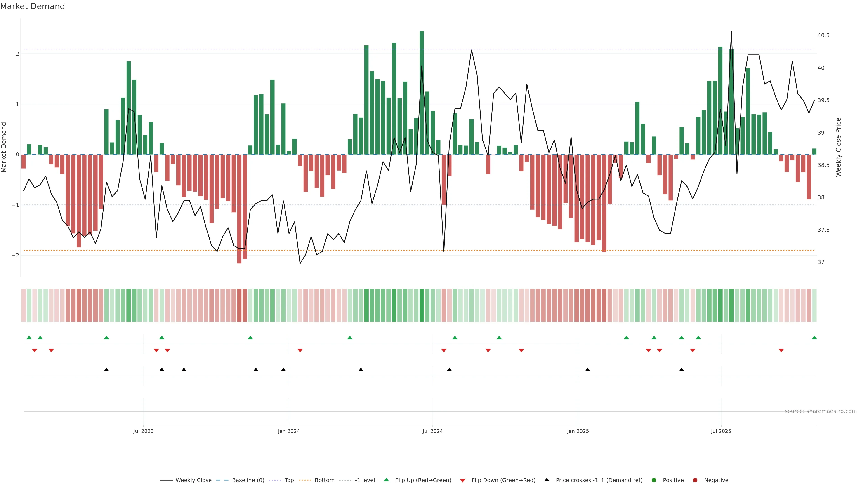
Task: Click the Jul 2025 x-axis label
Action: point(721,431)
